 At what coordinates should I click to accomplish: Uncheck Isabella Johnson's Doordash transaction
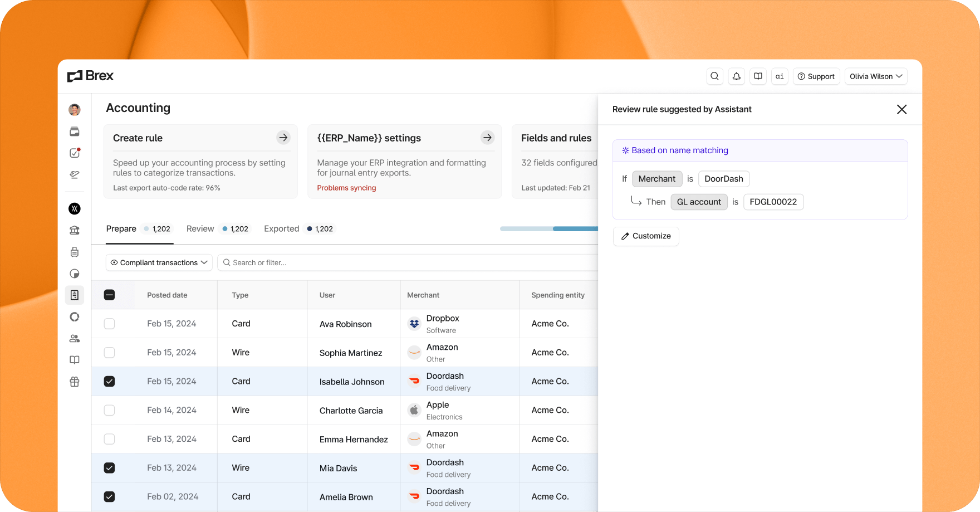pos(110,382)
